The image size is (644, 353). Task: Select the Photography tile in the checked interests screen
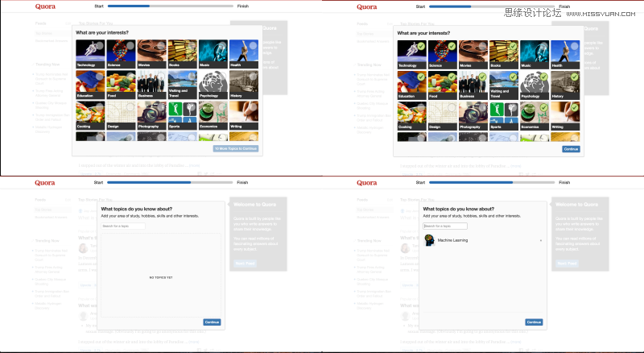coord(473,115)
